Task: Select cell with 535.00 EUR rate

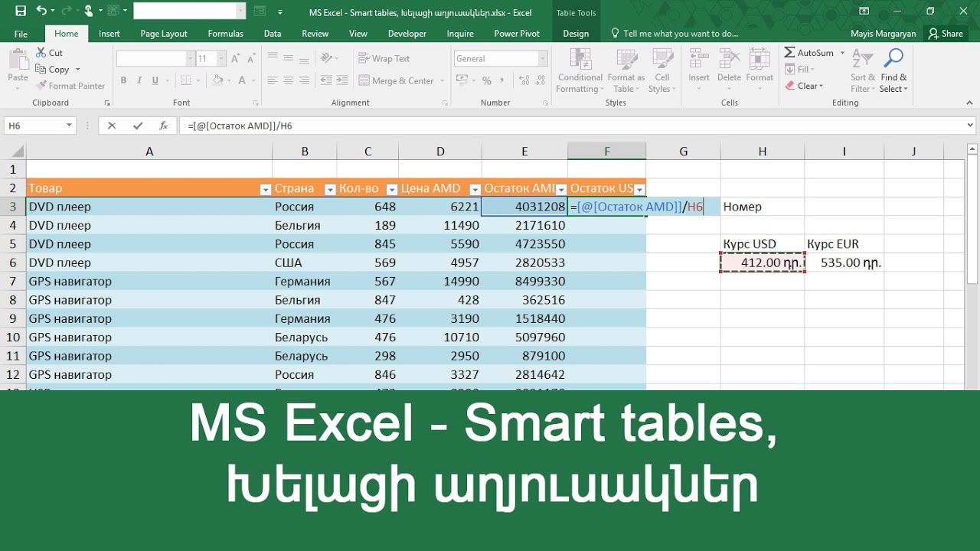Action: pos(844,262)
